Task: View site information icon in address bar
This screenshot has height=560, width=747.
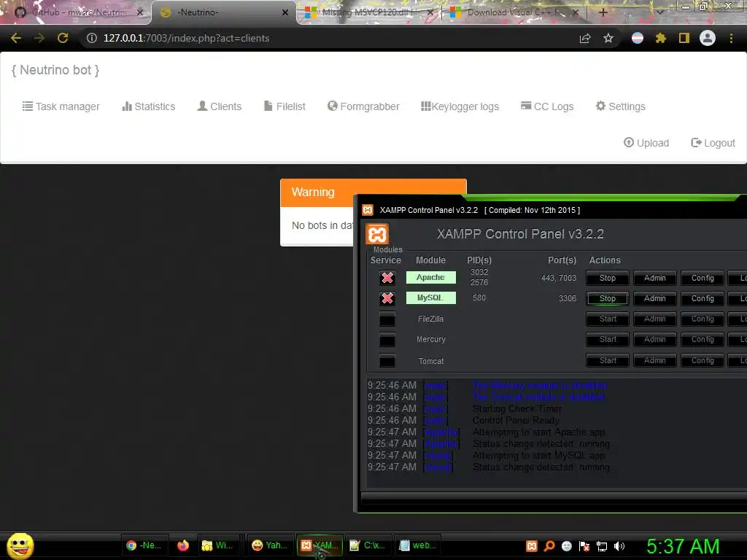Action: click(x=91, y=38)
